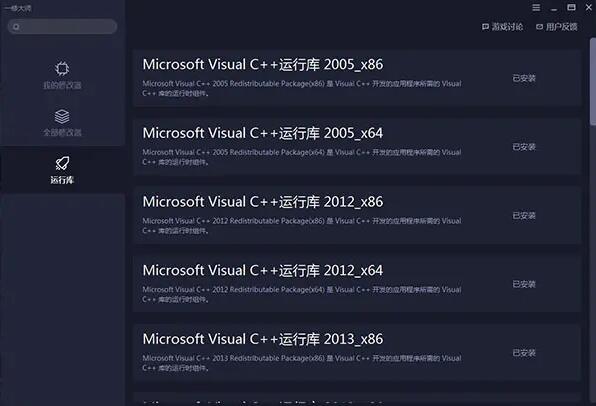This screenshot has width=596, height=406.
Task: Select the Visual C++运行库 2012_x64 entry title
Action: 263,271
